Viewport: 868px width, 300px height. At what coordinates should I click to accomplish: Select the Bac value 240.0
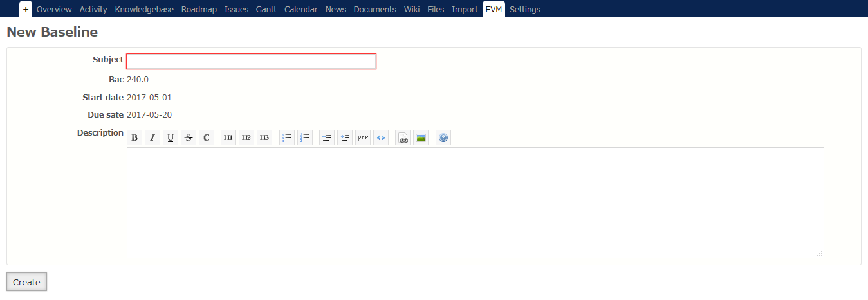138,80
